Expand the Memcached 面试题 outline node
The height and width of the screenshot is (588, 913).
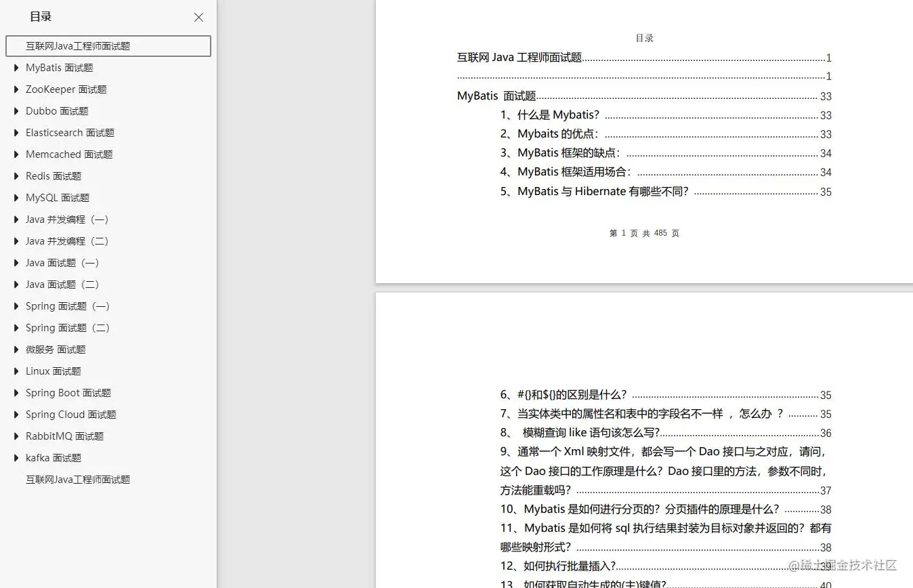tap(16, 154)
